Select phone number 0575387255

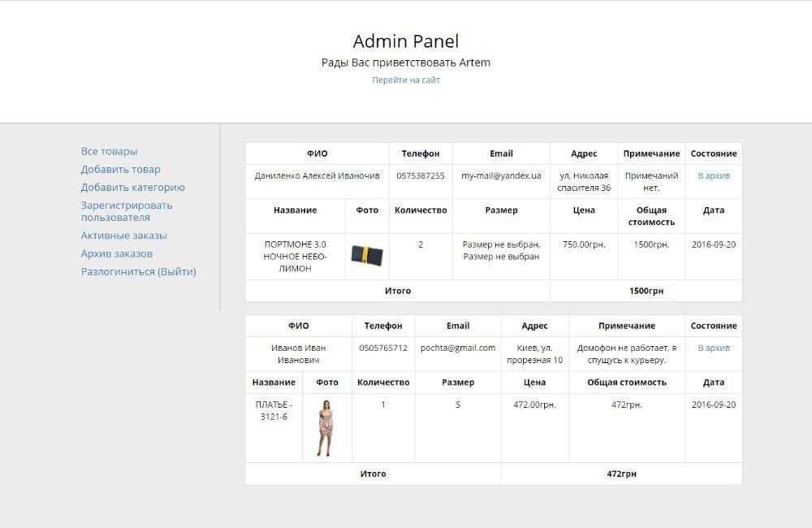point(421,175)
